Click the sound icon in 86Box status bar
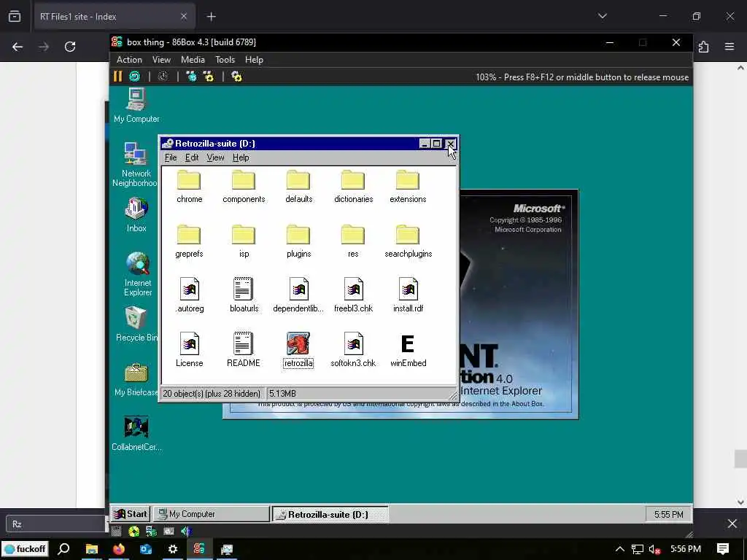Viewport: 747px width, 560px height. click(186, 532)
